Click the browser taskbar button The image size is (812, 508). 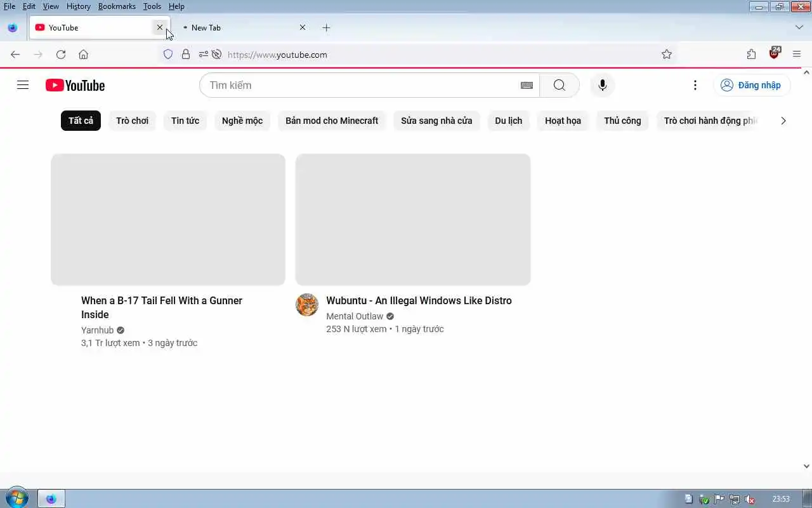click(x=51, y=499)
